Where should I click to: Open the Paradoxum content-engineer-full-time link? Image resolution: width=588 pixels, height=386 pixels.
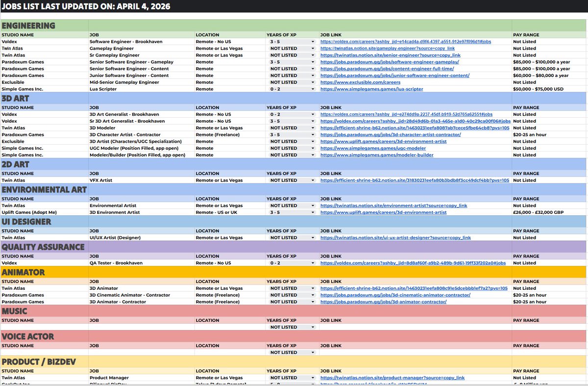[387, 69]
